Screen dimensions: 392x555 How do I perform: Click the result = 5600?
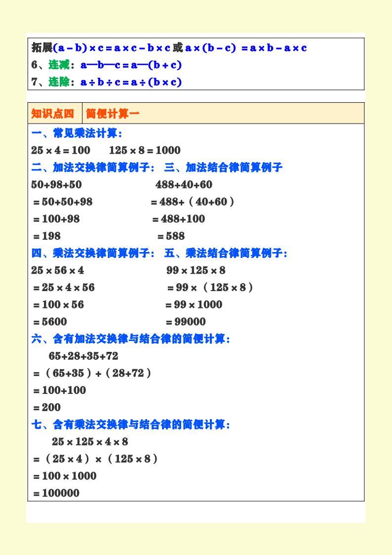coord(50,322)
